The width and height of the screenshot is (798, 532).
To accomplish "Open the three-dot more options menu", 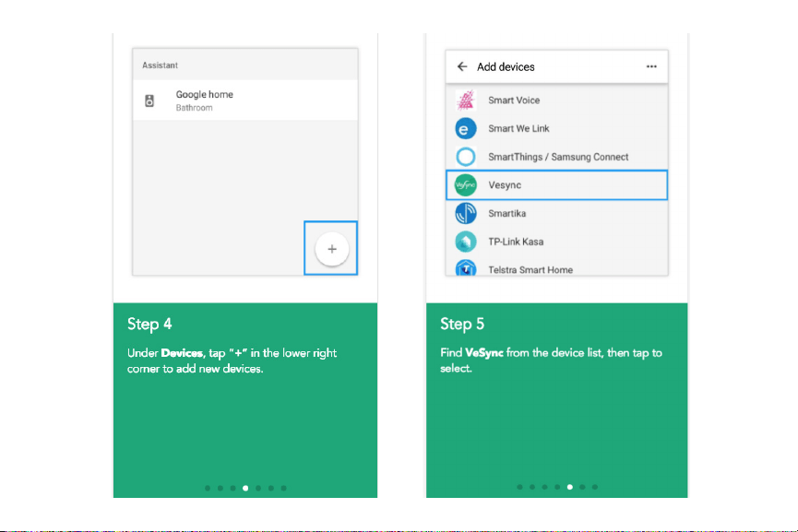I will (651, 66).
